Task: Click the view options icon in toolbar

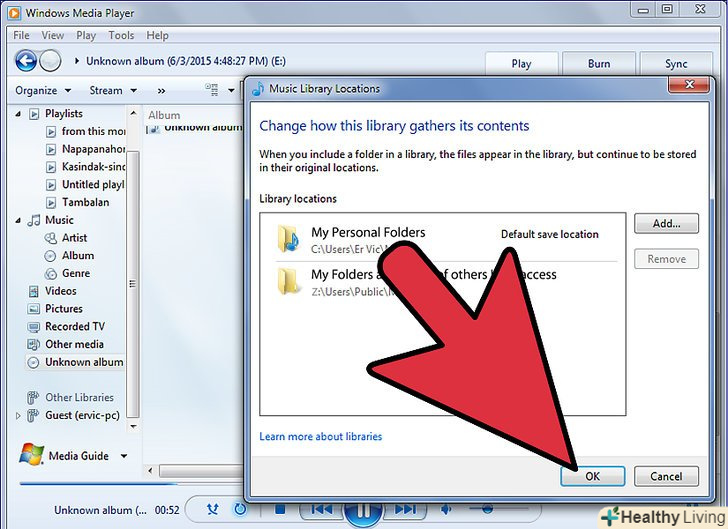Action: (x=212, y=90)
